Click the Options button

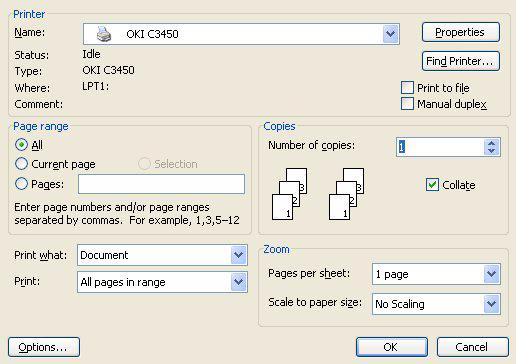44,347
